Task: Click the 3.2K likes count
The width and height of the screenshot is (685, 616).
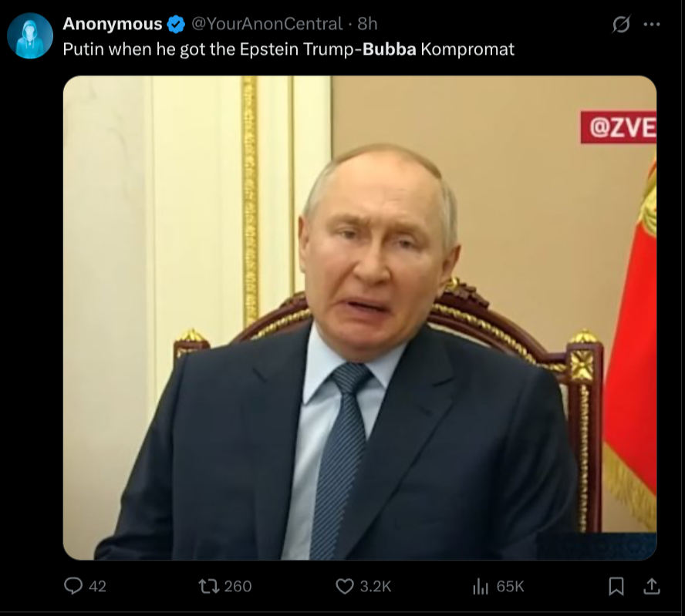Action: pyautogui.click(x=376, y=586)
